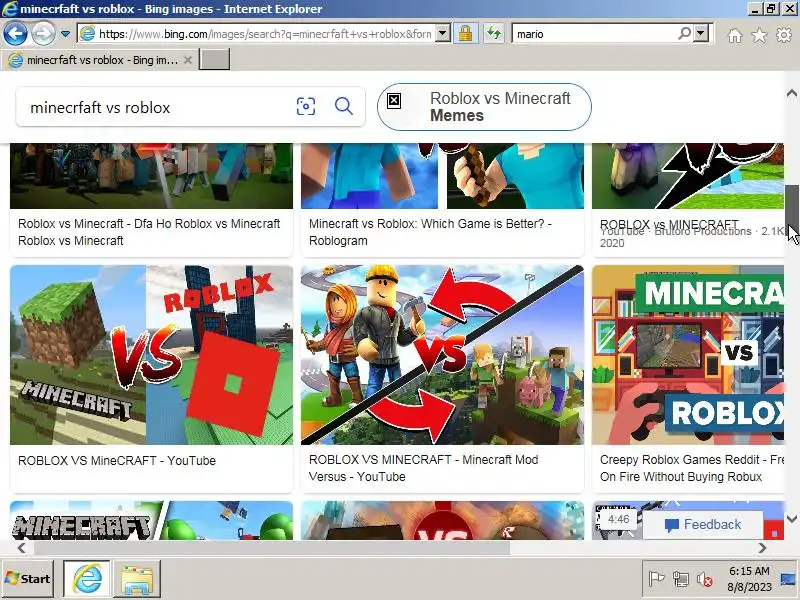Click the bing.com address bar URL
The image size is (800, 600).
tap(265, 34)
